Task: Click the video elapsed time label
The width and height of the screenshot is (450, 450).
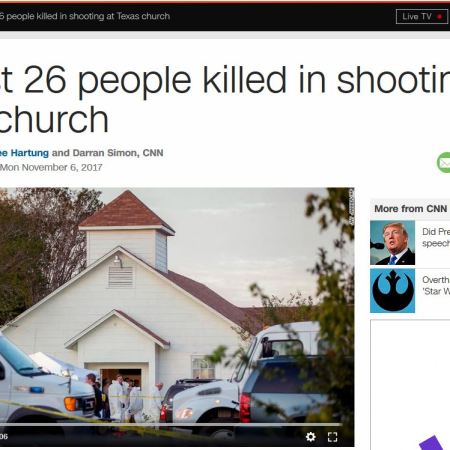Action: coord(4,437)
